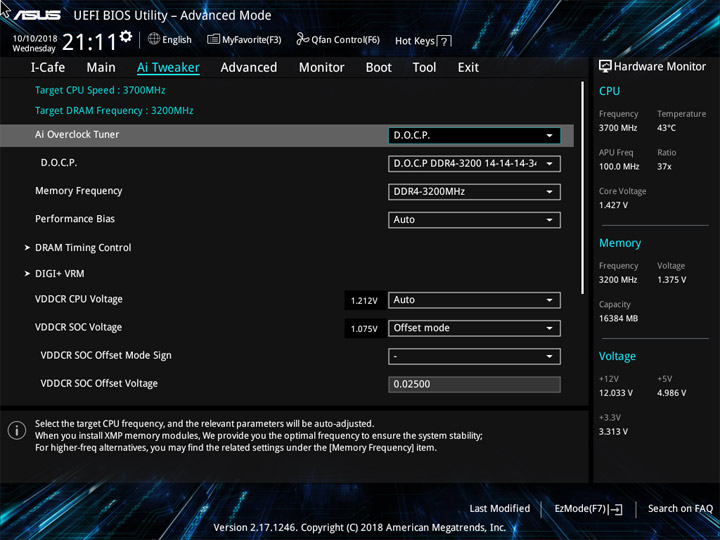Go to the Exit tab

(468, 68)
